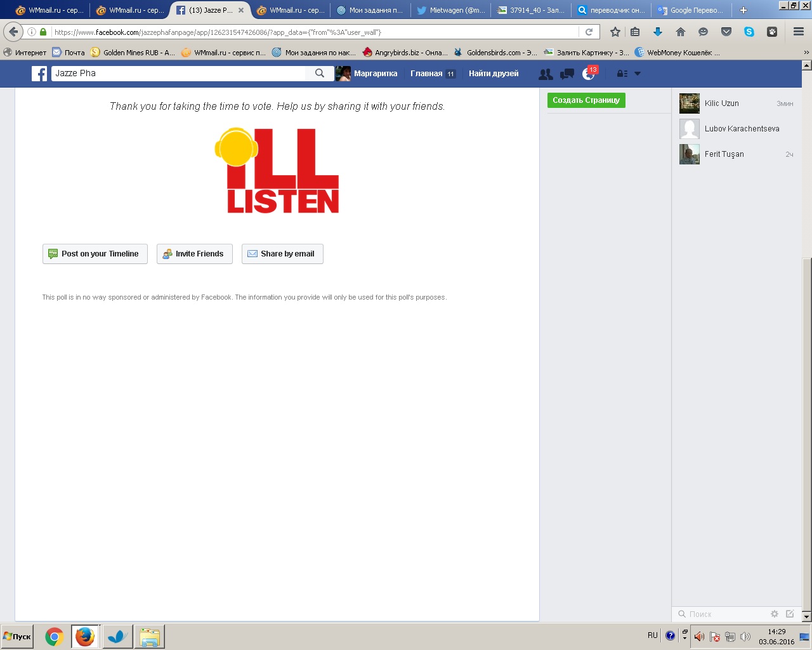
Task: Click the paw extension toolbar icon
Action: coord(772,32)
